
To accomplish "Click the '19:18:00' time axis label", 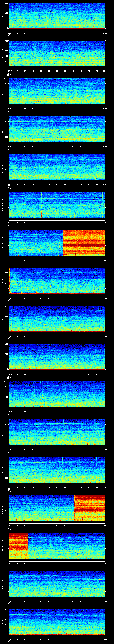I will (x=9, y=184).
